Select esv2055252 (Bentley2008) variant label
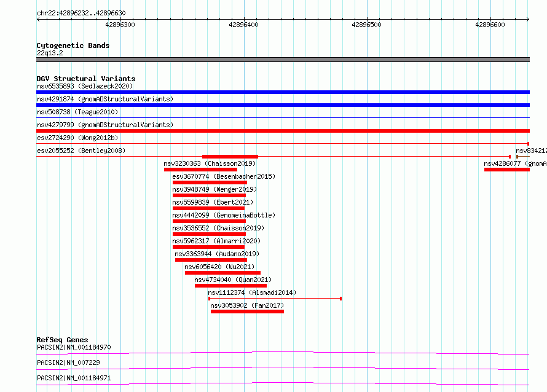Screen dimensions: 547x392 [x=81, y=151]
